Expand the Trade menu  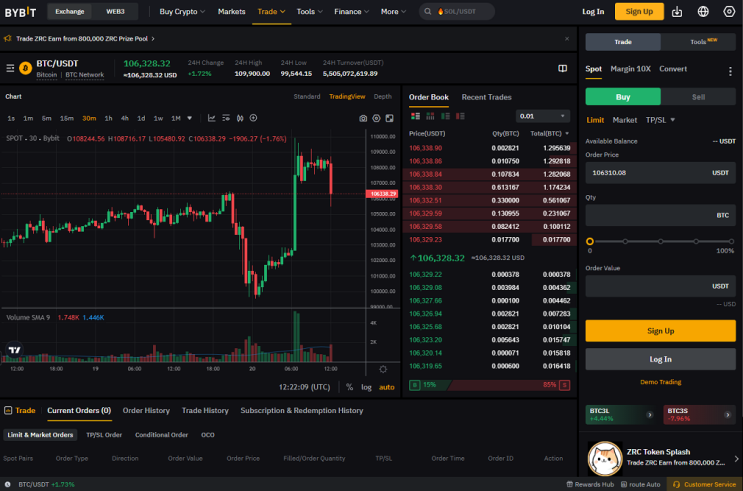272,11
